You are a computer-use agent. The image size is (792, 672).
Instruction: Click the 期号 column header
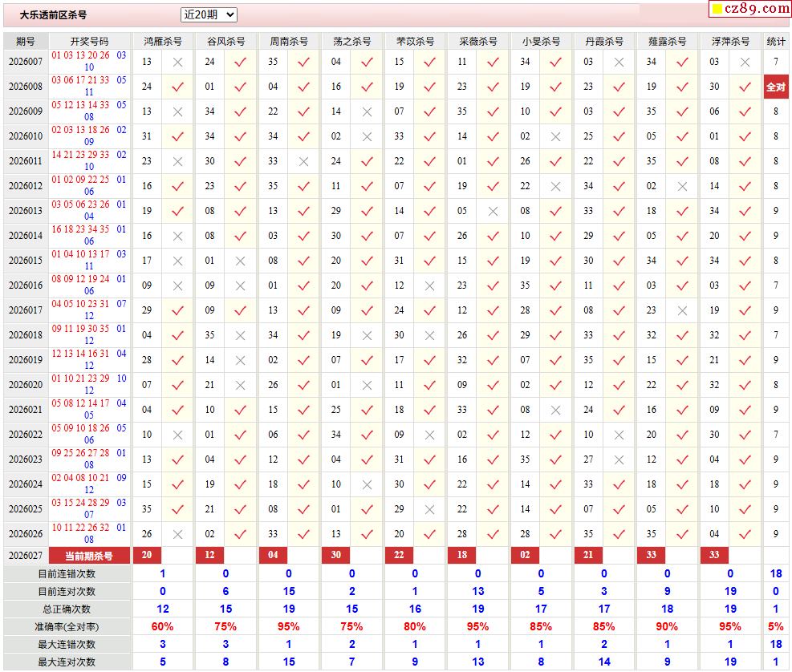point(26,41)
